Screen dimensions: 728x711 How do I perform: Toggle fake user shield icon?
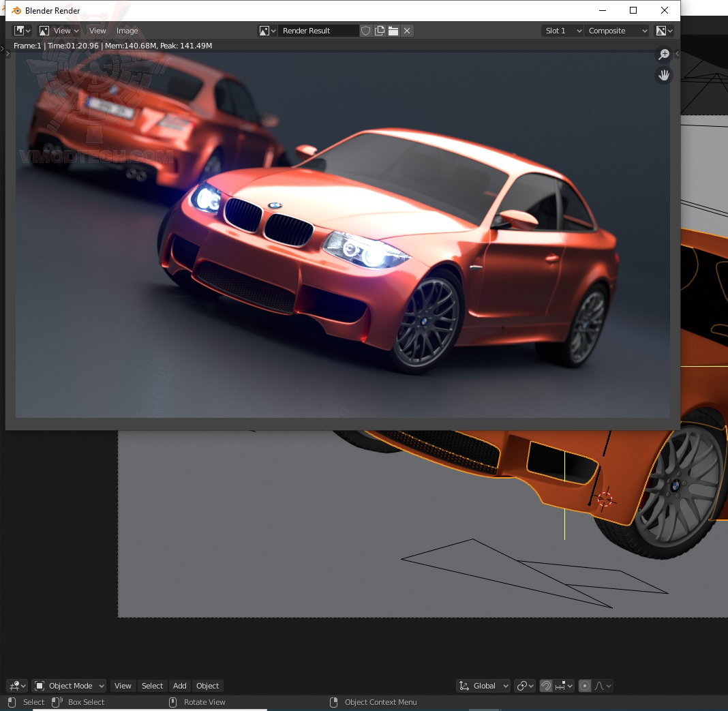tap(366, 31)
